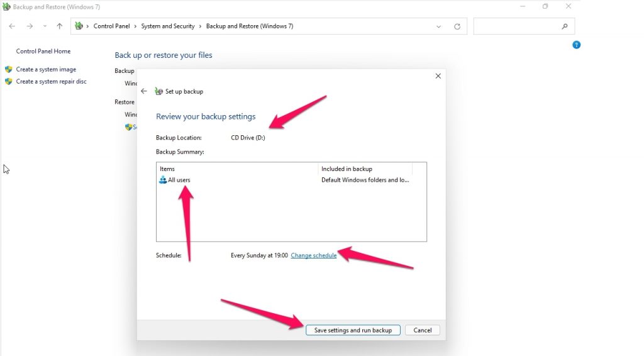Click the Control Panel search field
The width and height of the screenshot is (644, 356).
pos(524,26)
